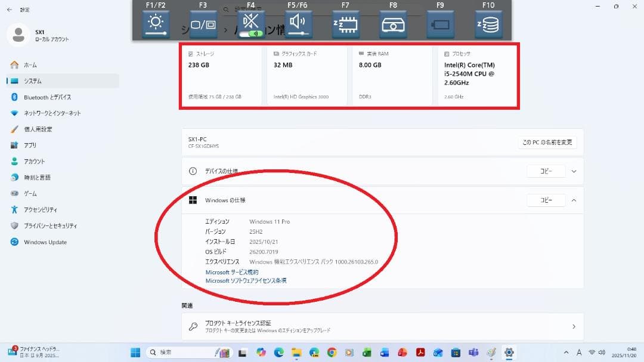
Task: Click the F9 battery status icon
Action: tap(440, 24)
